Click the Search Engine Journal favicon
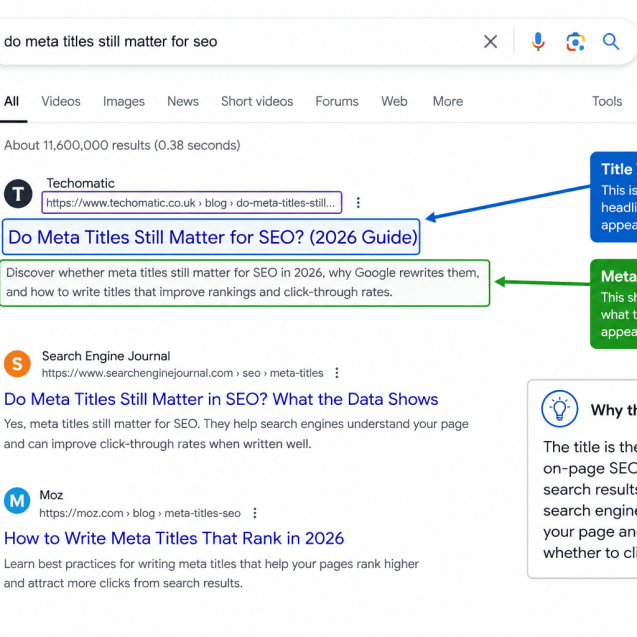This screenshot has width=637, height=637. [17, 364]
